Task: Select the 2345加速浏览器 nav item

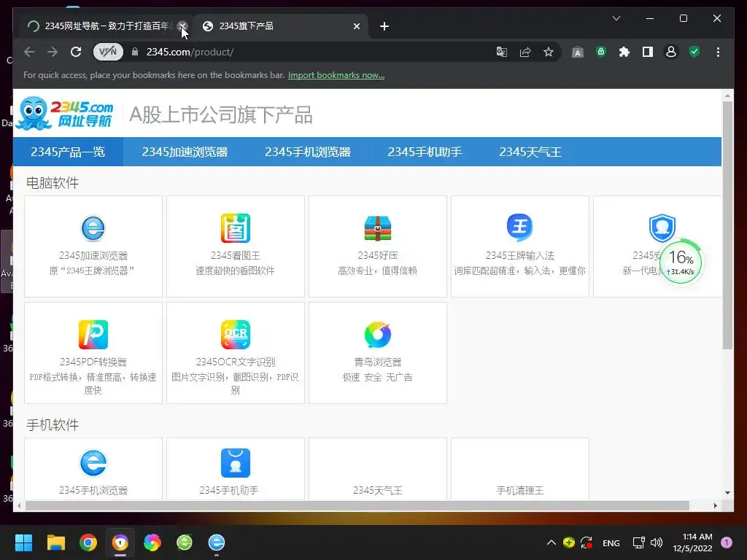Action: pyautogui.click(x=185, y=152)
